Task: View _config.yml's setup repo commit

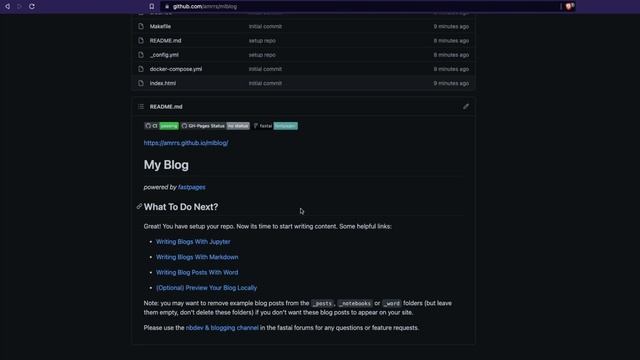Action: 262,55
